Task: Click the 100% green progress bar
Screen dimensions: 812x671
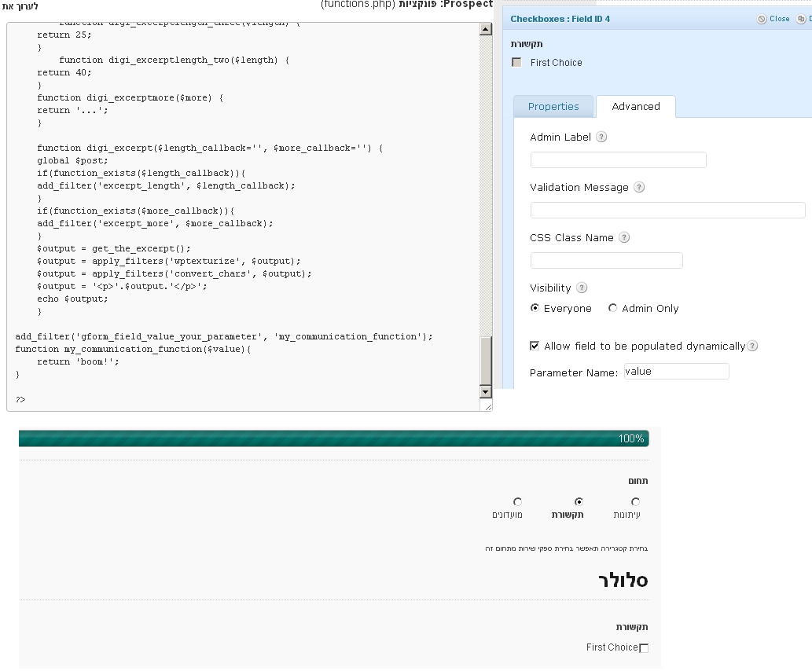Action: 333,438
